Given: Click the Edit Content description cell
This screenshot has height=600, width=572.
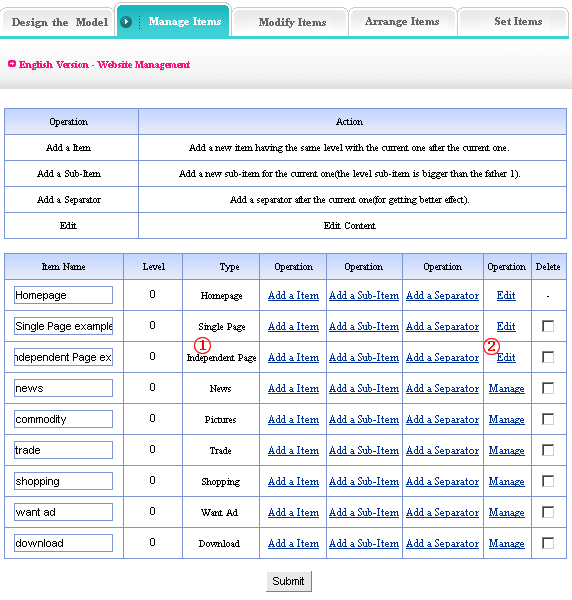Looking at the screenshot, I should tap(352, 226).
